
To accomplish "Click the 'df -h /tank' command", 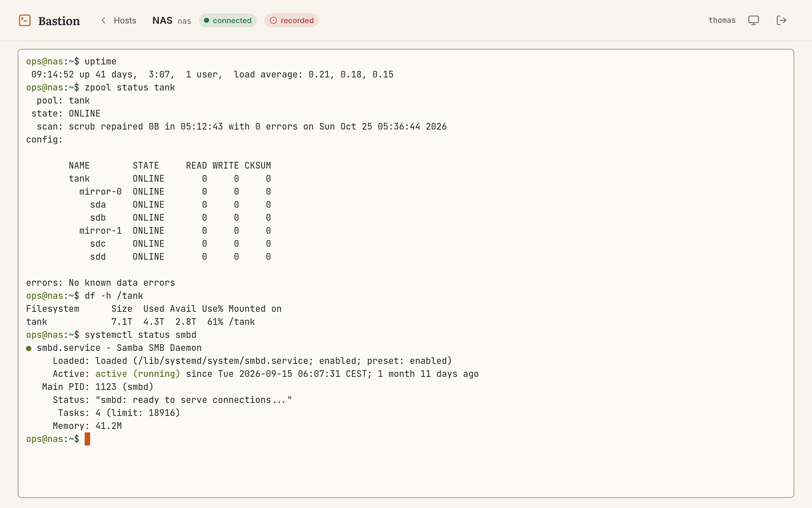I will coord(114,296).
